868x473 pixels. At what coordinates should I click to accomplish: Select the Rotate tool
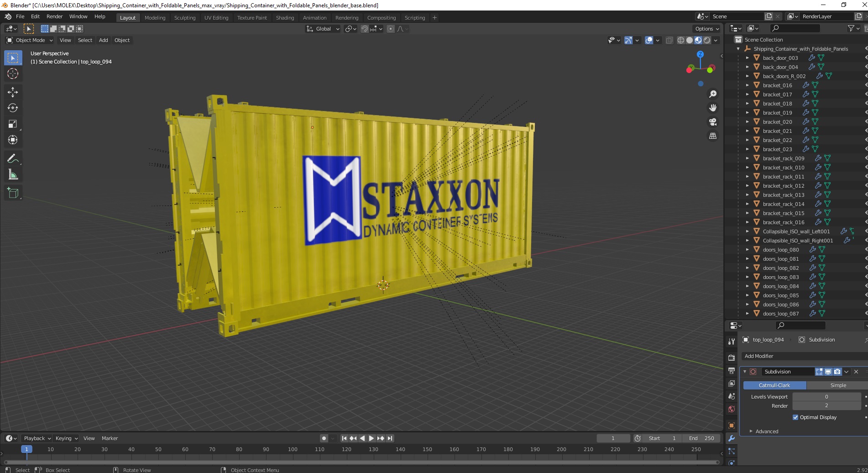click(x=13, y=108)
